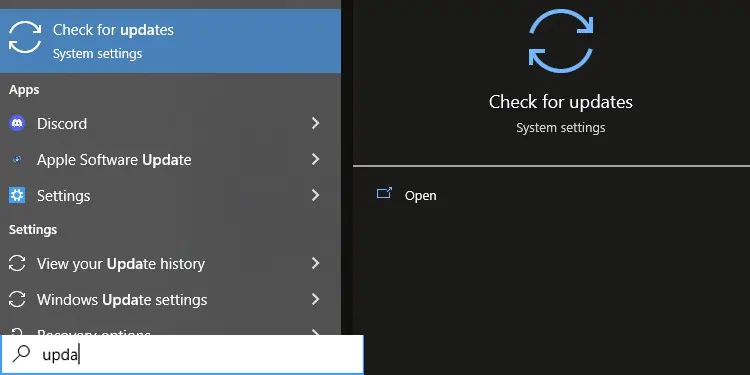This screenshot has height=375, width=750.
Task: Click the View your Update history sync icon
Action: pyautogui.click(x=17, y=264)
